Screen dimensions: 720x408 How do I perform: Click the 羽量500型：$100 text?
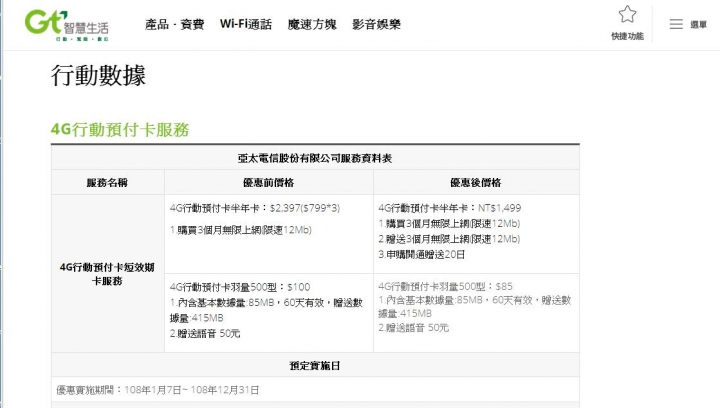click(x=240, y=287)
